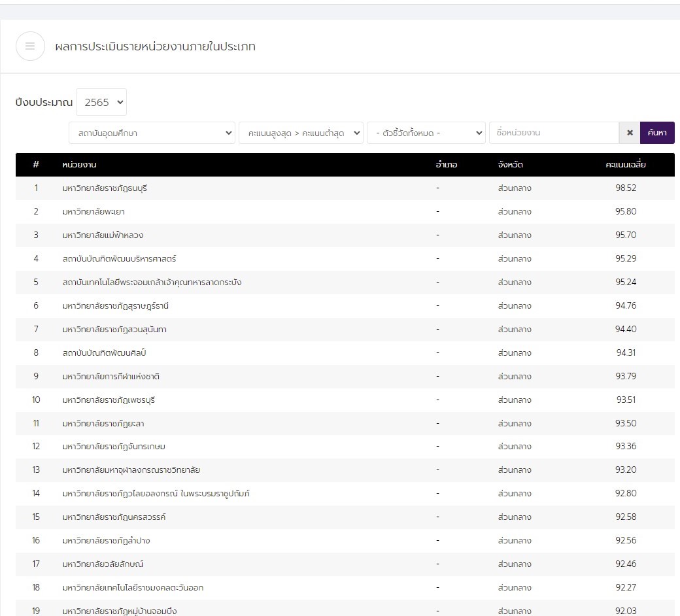Select row มหาวิทยาลัยราชภัฏจันทรเกษม

(x=345, y=447)
